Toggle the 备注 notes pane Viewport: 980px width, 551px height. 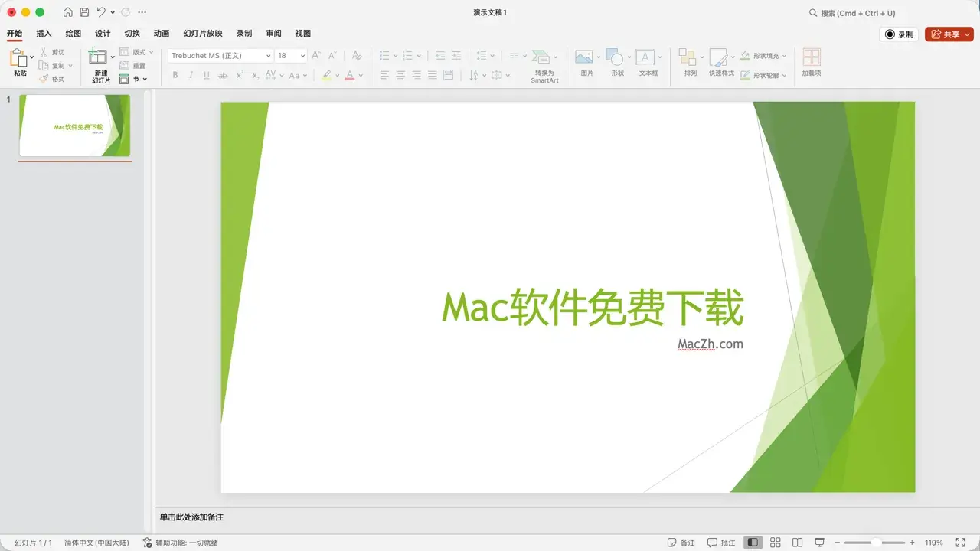[x=681, y=543]
